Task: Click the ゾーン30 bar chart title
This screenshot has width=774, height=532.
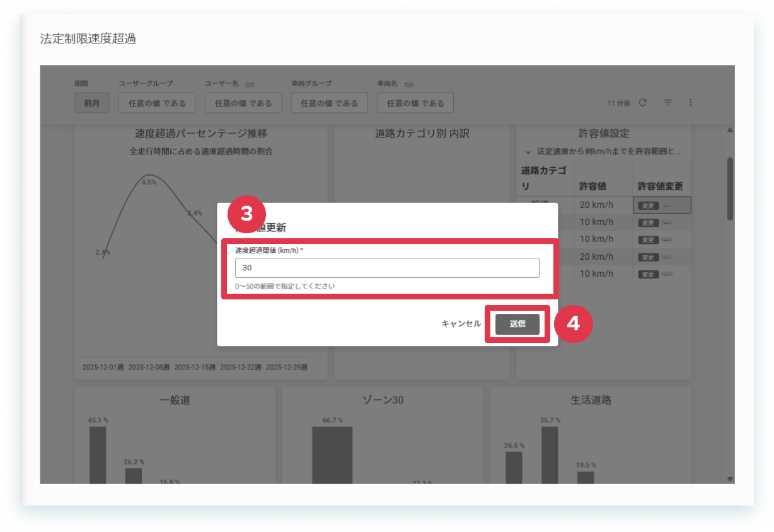Action: click(383, 400)
